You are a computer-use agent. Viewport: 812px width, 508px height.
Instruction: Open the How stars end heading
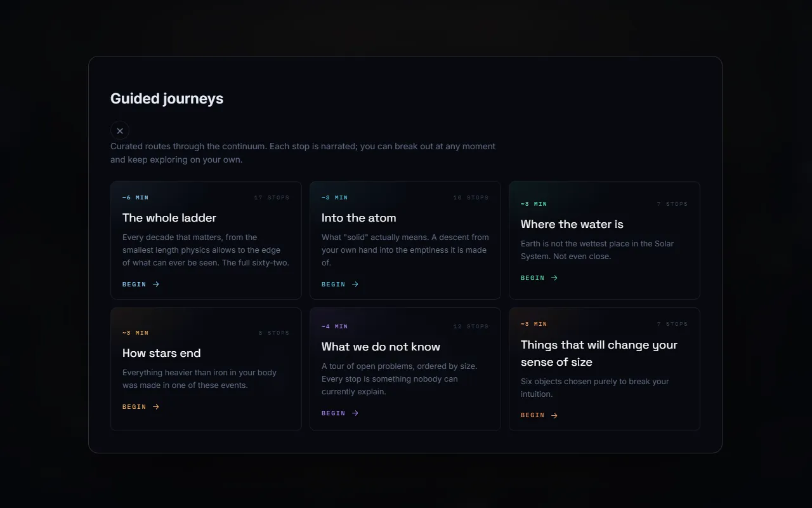pyautogui.click(x=162, y=353)
